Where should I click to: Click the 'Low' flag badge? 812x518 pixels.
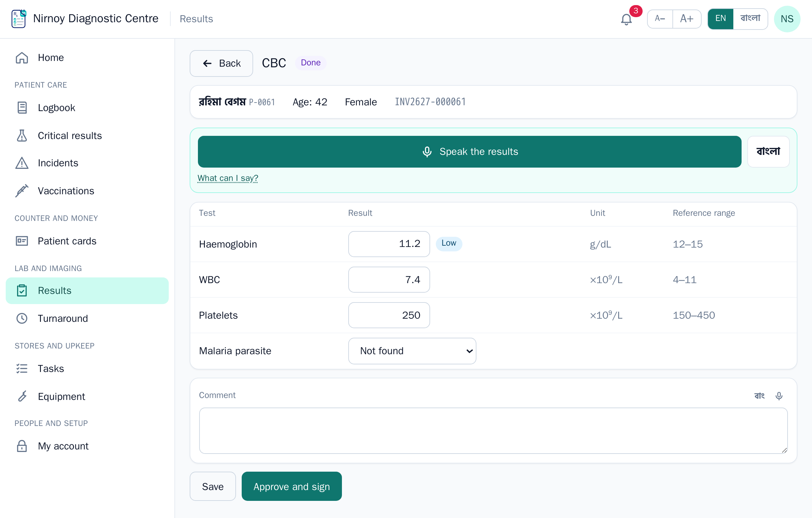(449, 243)
